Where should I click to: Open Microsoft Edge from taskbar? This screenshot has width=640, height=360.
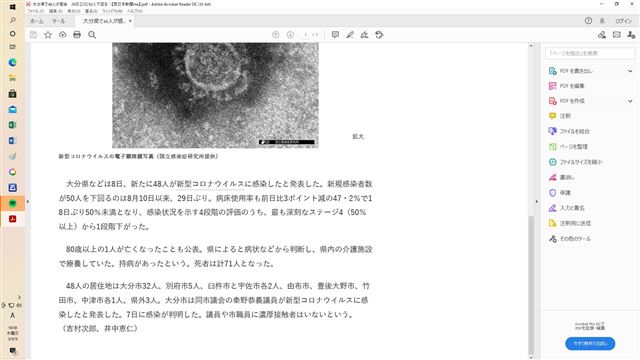(13, 62)
